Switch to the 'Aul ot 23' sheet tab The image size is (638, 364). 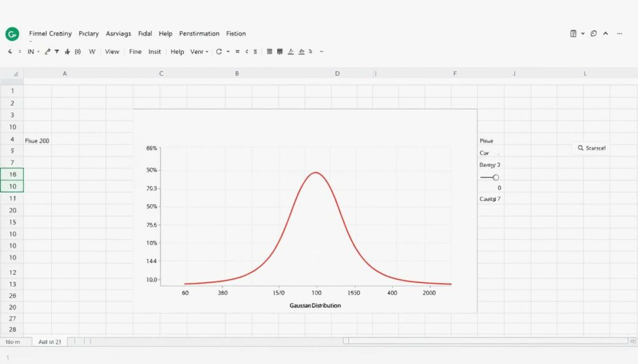(50, 342)
